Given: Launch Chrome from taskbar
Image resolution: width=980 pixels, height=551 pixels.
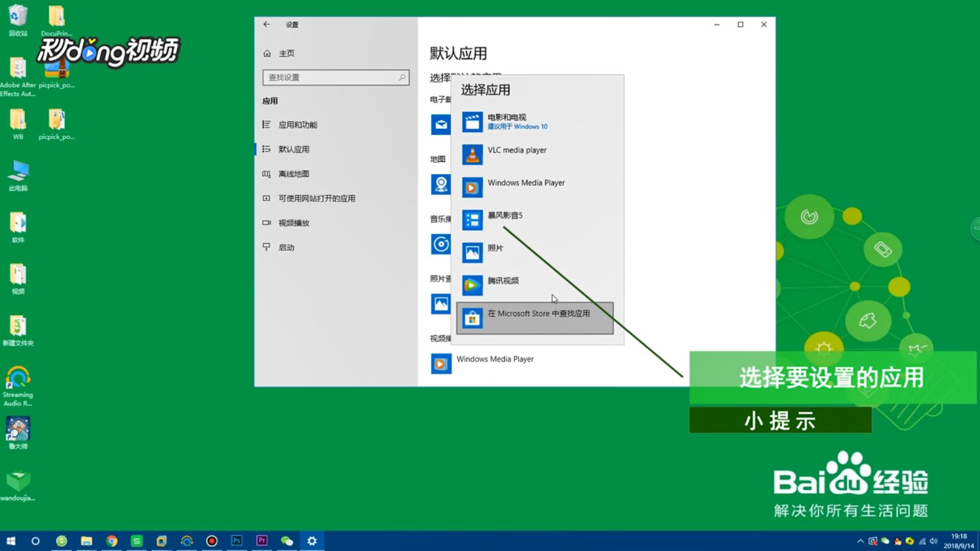Looking at the screenshot, I should (112, 541).
